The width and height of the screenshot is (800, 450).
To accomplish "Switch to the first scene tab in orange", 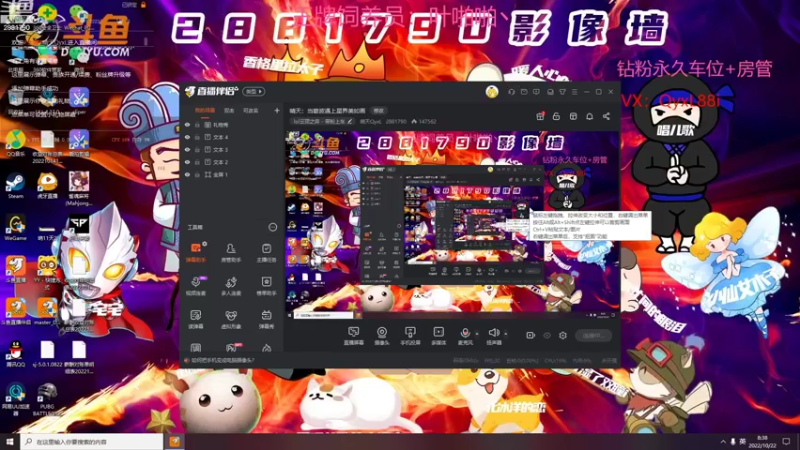I will [205, 110].
